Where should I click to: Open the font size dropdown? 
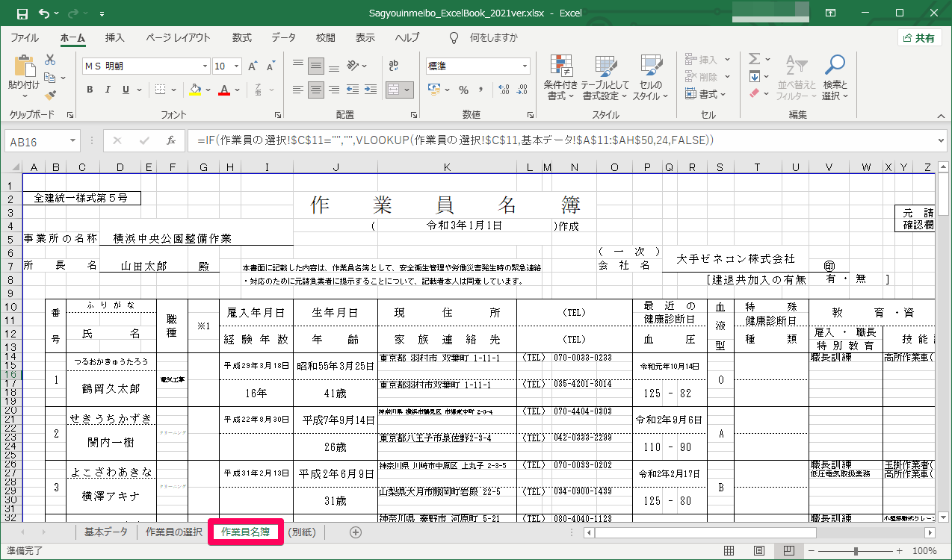click(238, 66)
